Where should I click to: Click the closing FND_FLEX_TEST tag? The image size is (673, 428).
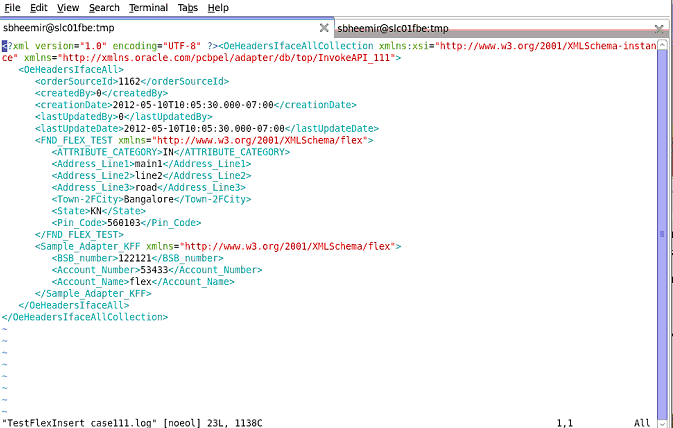(x=79, y=235)
